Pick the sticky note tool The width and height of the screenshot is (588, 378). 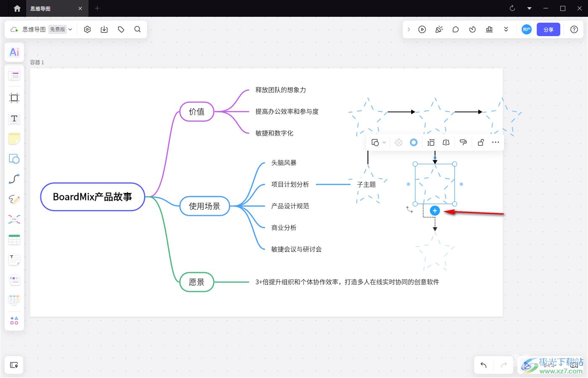pyautogui.click(x=14, y=139)
